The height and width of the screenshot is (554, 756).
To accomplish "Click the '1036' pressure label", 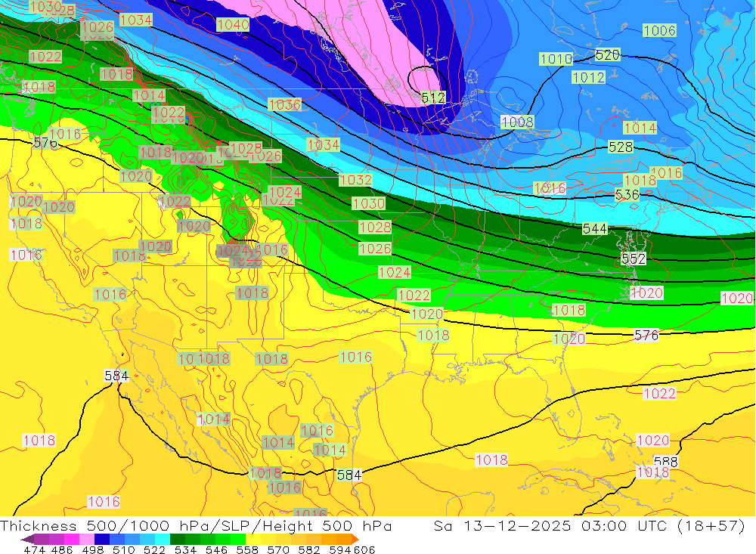I will click(x=285, y=104).
